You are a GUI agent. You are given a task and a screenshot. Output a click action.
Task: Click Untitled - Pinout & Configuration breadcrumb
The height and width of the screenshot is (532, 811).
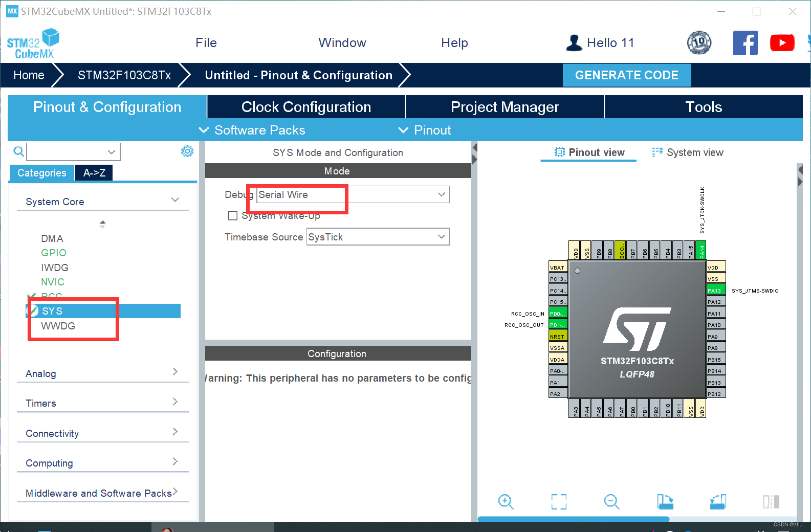click(x=299, y=75)
